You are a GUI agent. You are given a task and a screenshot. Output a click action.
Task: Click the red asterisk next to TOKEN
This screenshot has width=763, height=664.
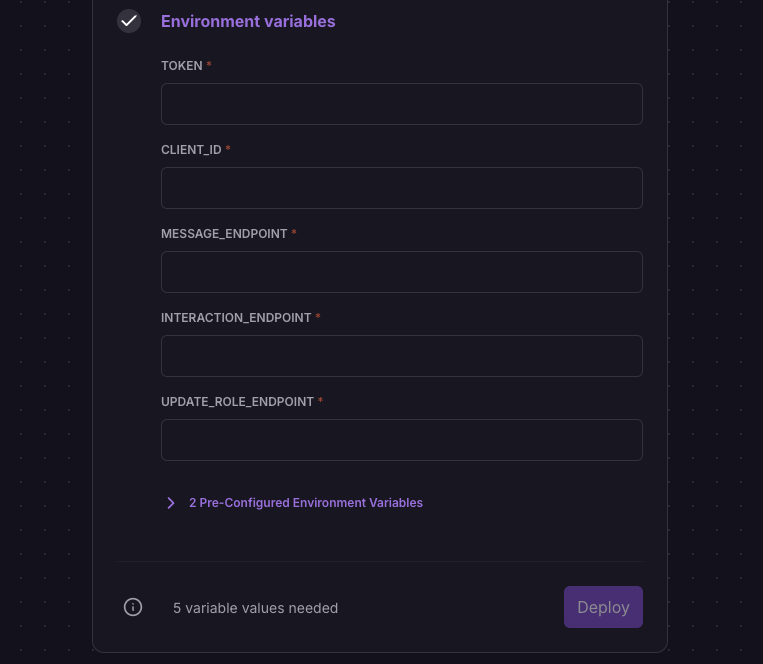pyautogui.click(x=209, y=65)
